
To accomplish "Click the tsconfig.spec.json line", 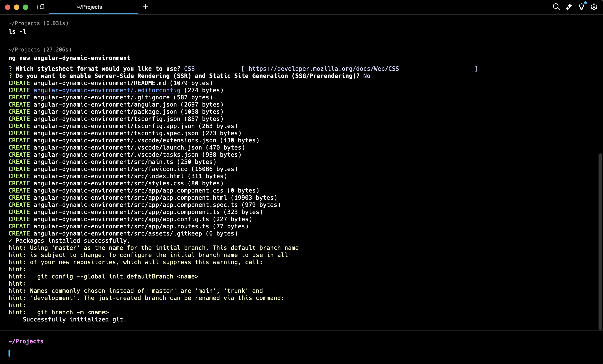I will pyautogui.click(x=125, y=133).
